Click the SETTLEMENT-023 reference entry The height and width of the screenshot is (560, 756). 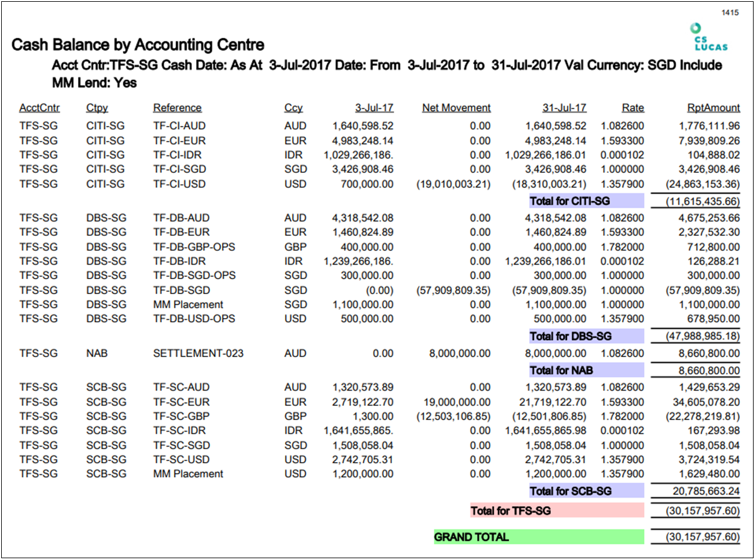tap(198, 353)
